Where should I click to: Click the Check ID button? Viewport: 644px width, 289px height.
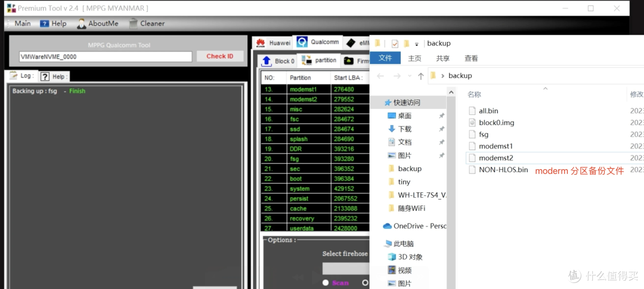coord(220,56)
